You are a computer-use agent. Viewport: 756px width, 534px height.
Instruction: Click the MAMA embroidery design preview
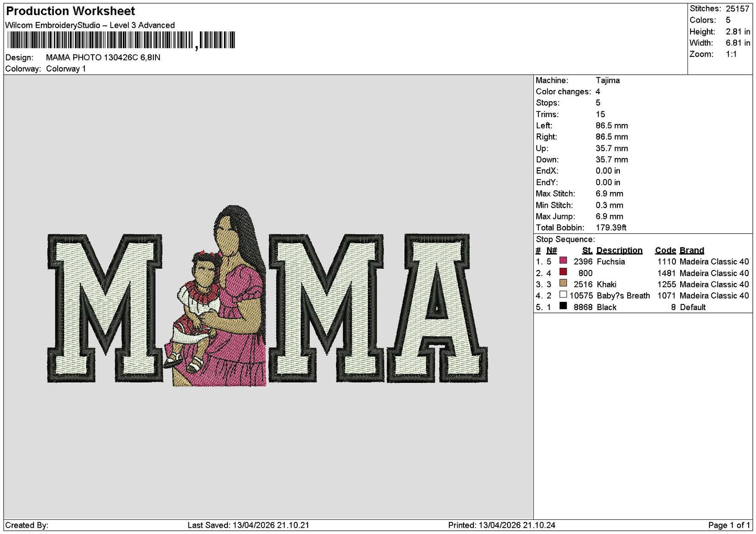pyautogui.click(x=267, y=297)
